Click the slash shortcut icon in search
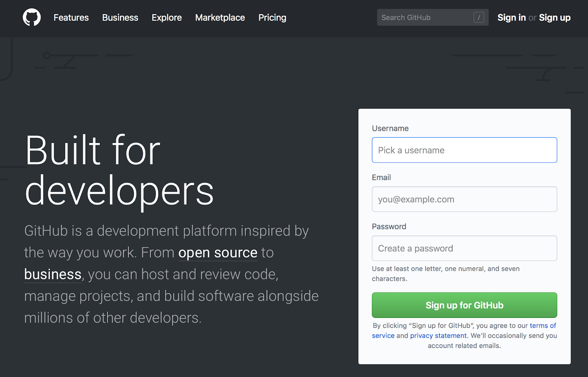The height and width of the screenshot is (377, 588). point(478,17)
